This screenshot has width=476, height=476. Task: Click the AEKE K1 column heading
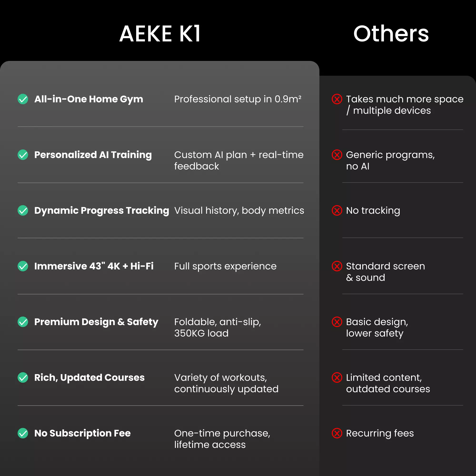pos(160,34)
